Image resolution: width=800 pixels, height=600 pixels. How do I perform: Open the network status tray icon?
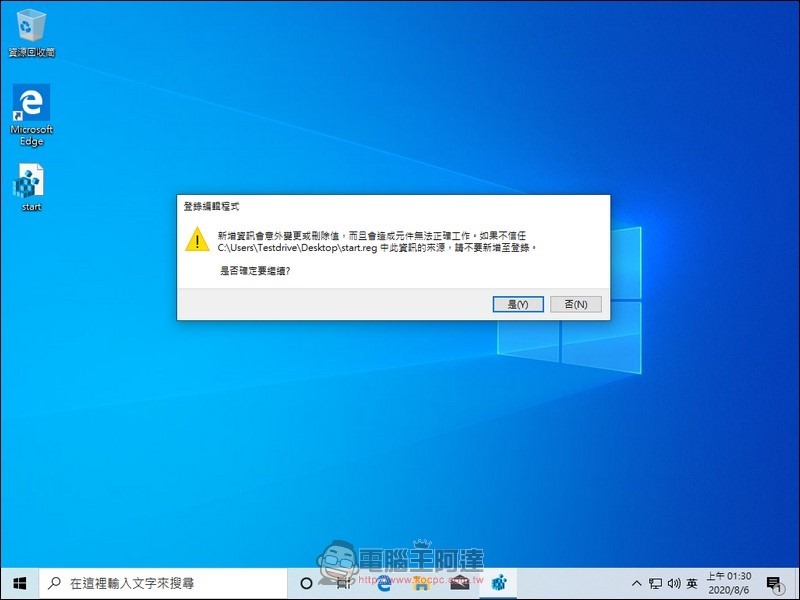click(x=655, y=583)
